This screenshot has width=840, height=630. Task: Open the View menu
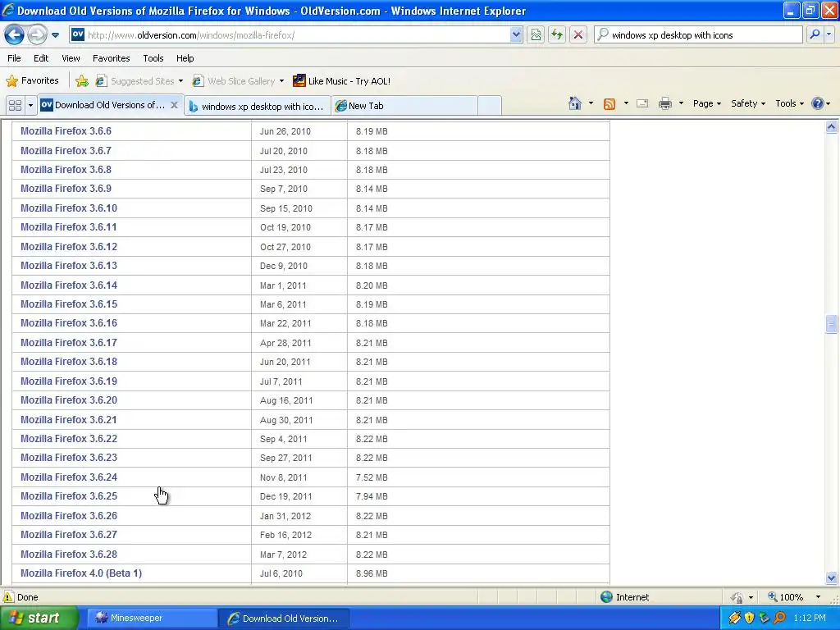click(x=71, y=58)
